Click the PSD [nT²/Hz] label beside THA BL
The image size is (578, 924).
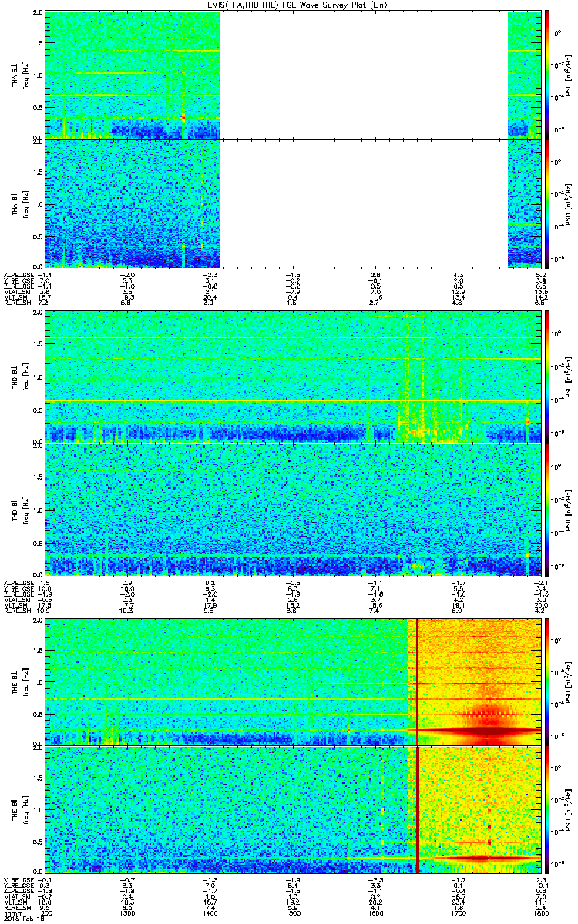tap(568, 75)
